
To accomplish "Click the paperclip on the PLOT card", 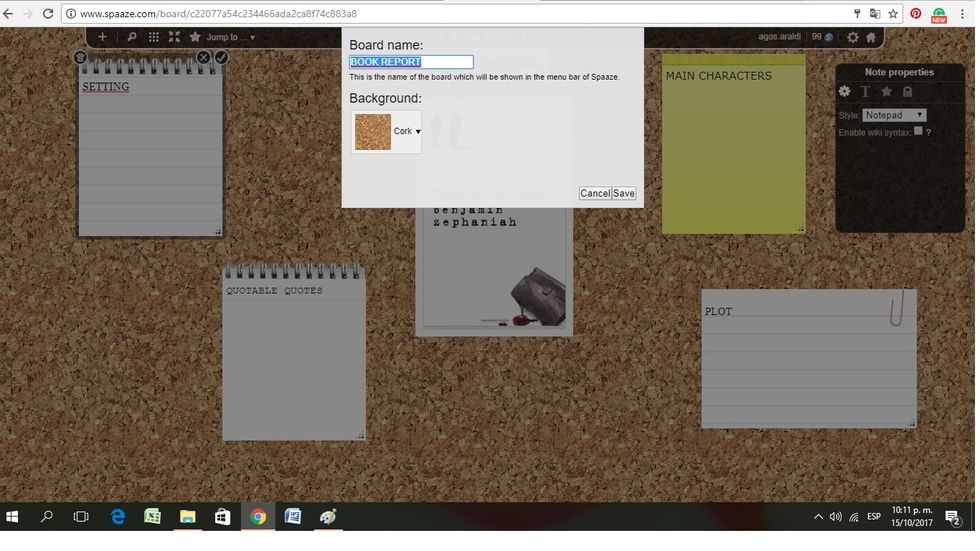I will click(x=898, y=307).
